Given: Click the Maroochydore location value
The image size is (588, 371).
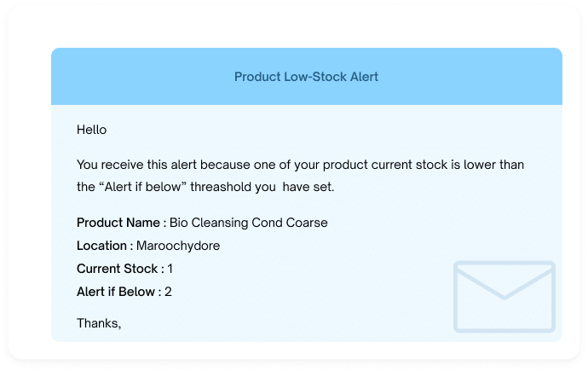Looking at the screenshot, I should (x=178, y=246).
